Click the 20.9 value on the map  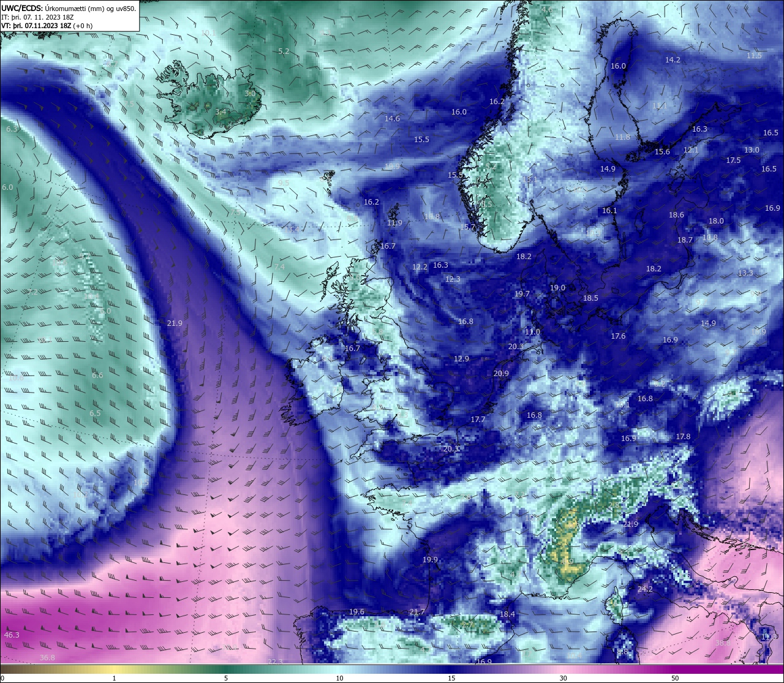(501, 374)
